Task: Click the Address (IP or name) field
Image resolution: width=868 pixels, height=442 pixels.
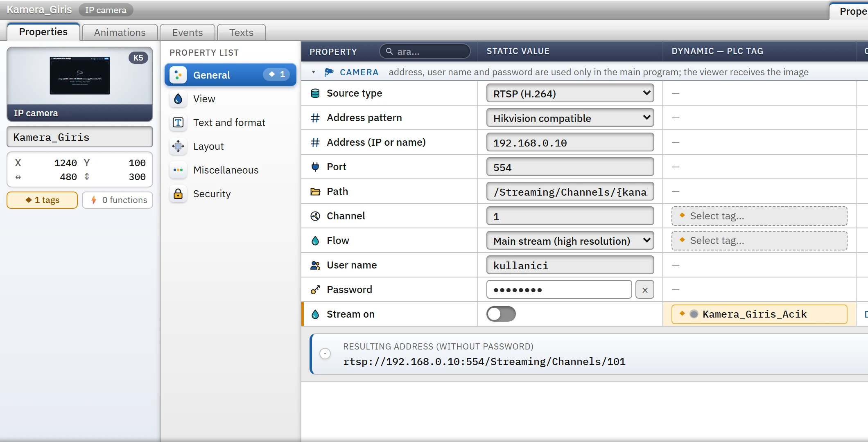Action: coord(570,142)
